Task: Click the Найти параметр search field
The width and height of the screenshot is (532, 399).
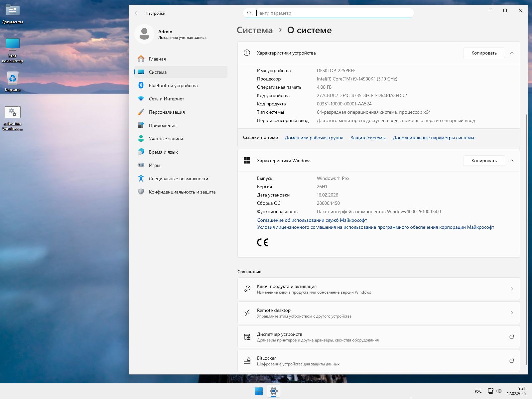Action: point(329,13)
